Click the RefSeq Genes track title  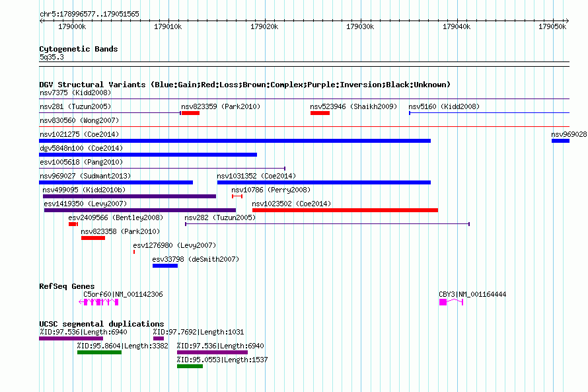pos(67,286)
